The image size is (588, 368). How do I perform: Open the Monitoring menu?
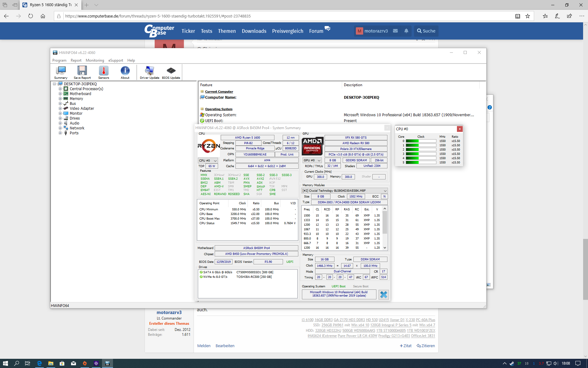click(x=95, y=60)
